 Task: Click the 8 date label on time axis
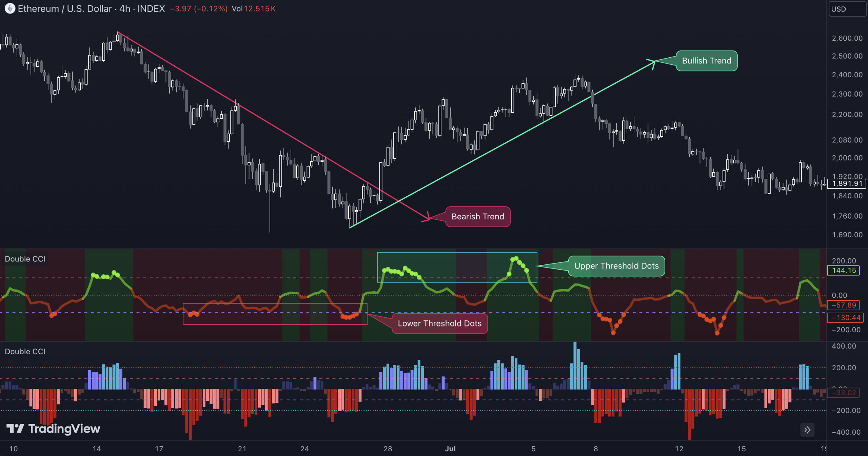596,449
